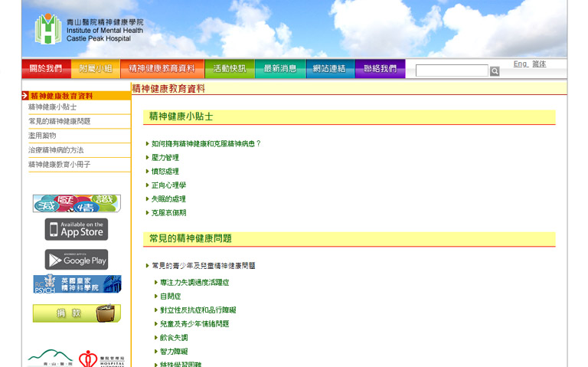588x367 pixels.
Task: Open the App Store download badge
Action: pyautogui.click(x=77, y=229)
